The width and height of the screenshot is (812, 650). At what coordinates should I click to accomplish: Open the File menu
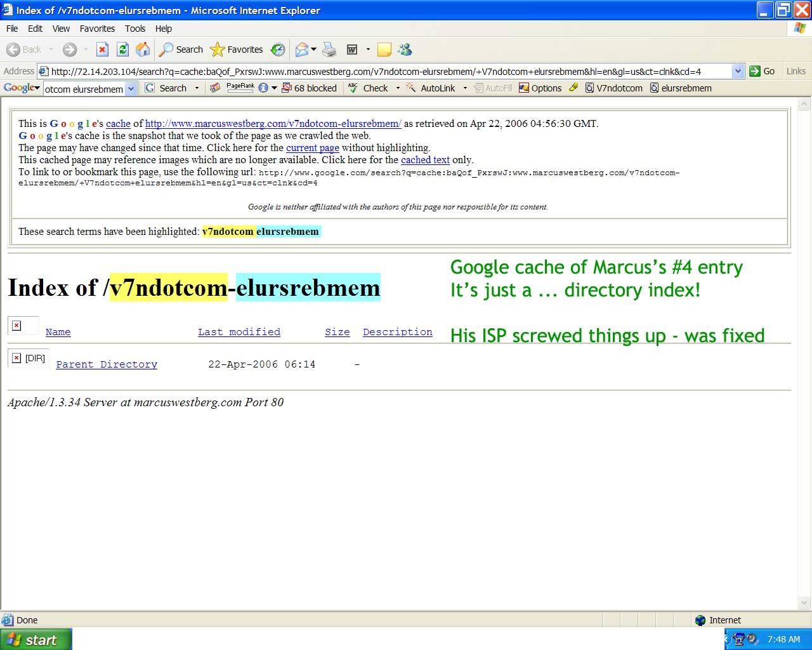point(12,29)
